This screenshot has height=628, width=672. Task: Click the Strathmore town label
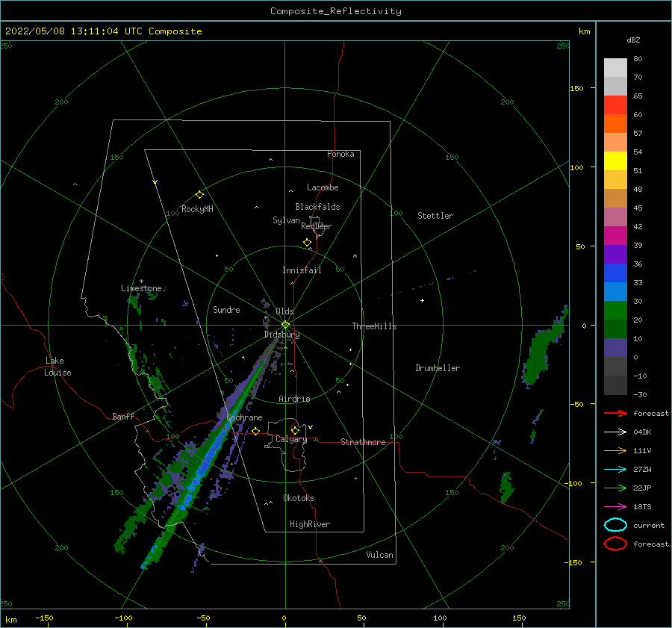(363, 442)
